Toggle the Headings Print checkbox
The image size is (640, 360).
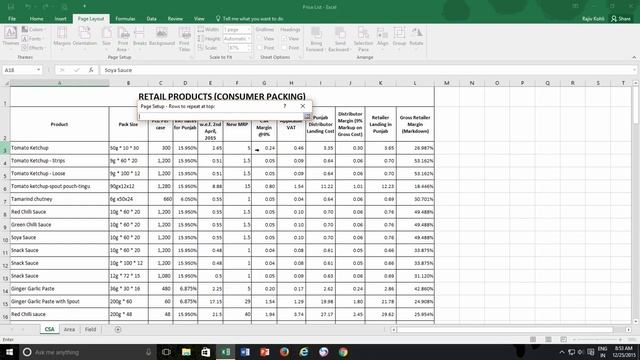pos(284,48)
